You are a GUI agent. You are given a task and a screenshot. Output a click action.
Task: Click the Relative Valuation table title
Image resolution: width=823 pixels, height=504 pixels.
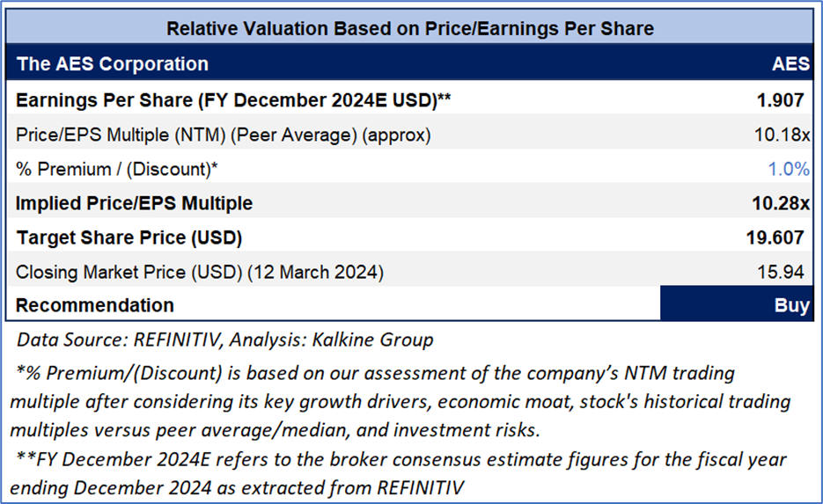(x=410, y=28)
